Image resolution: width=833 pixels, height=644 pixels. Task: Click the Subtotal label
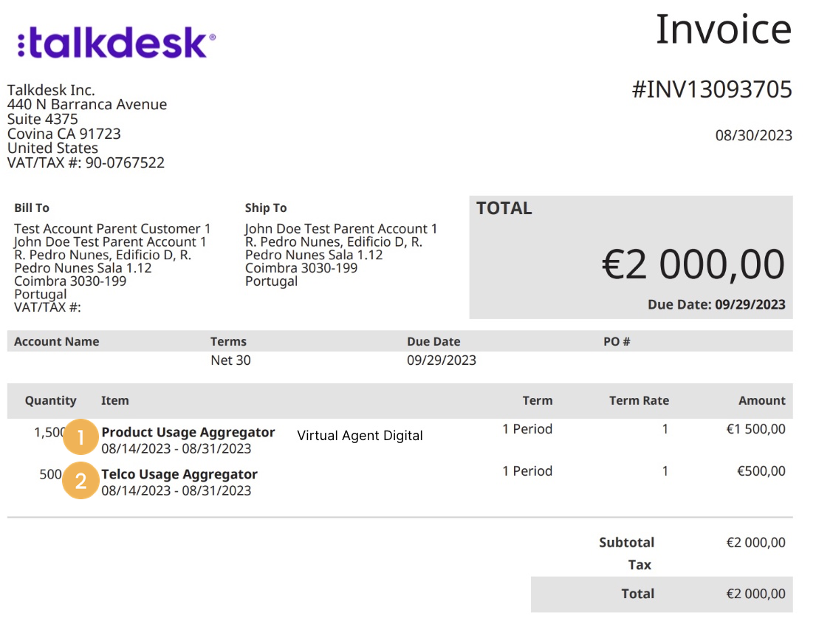[x=626, y=542]
